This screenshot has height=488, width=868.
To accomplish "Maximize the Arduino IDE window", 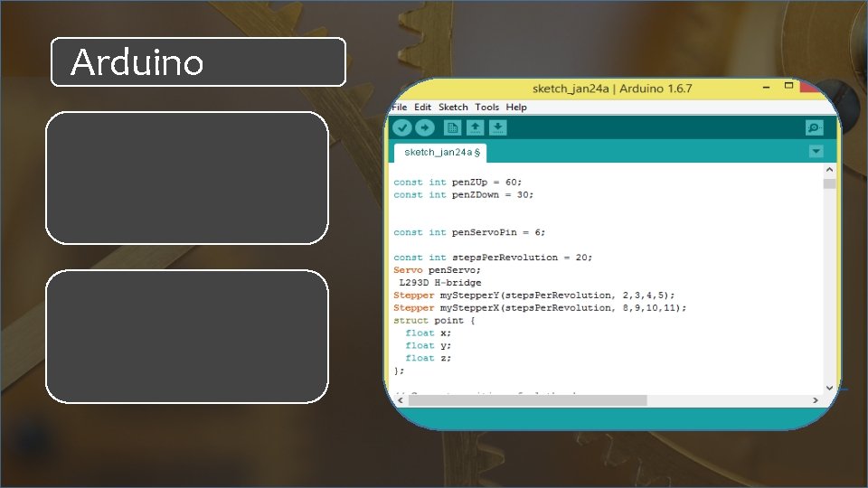I will 788,86.
